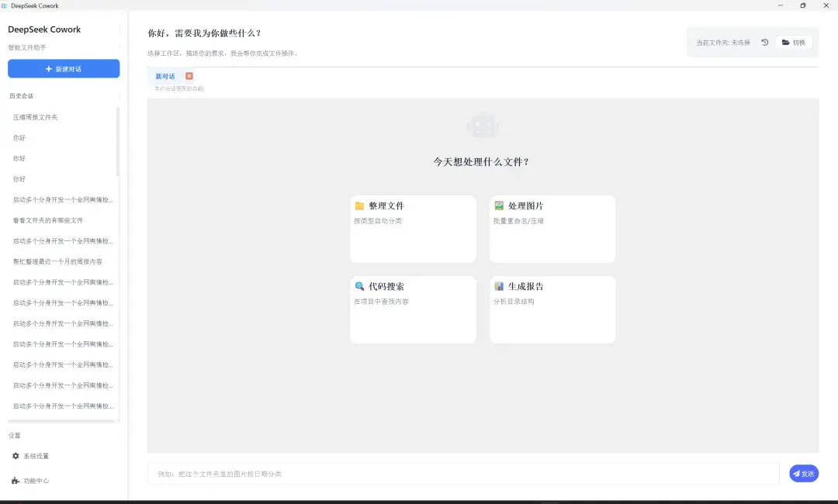Click the blue 发送 send button
The width and height of the screenshot is (838, 504).
coord(804,474)
